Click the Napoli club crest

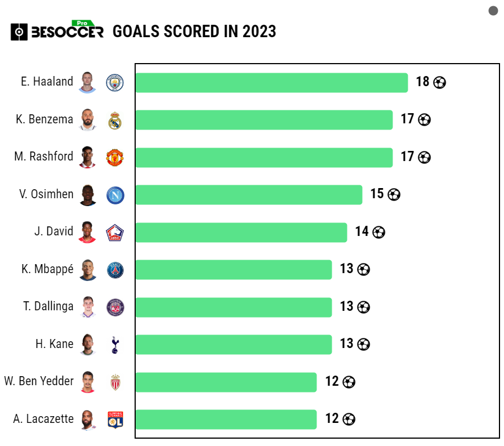coord(115,195)
